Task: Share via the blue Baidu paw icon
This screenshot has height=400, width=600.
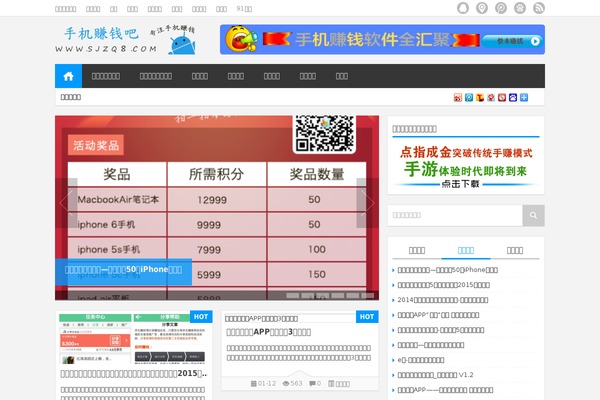Action: (x=513, y=98)
